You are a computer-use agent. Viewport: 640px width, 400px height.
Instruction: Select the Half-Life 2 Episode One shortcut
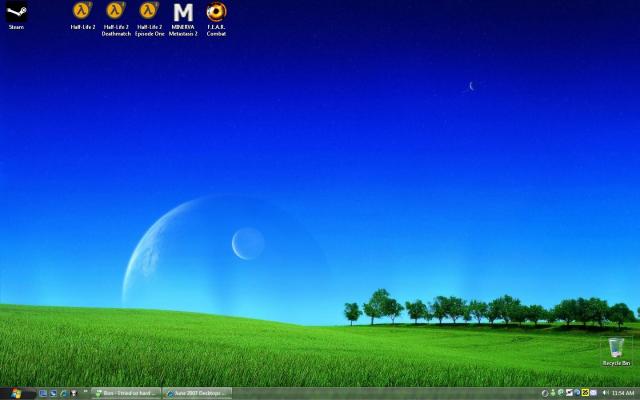(149, 19)
